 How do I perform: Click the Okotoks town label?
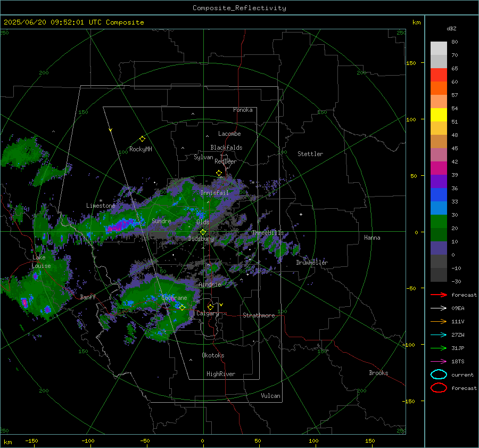pos(213,355)
